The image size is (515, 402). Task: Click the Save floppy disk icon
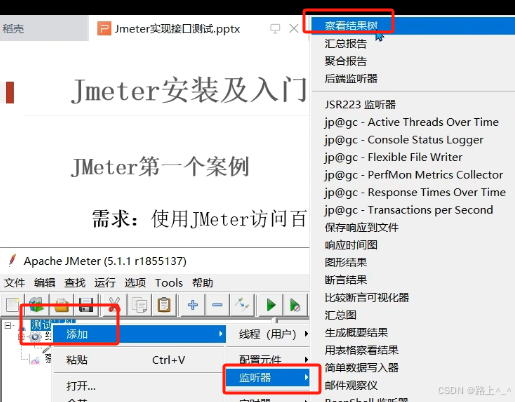point(86,305)
